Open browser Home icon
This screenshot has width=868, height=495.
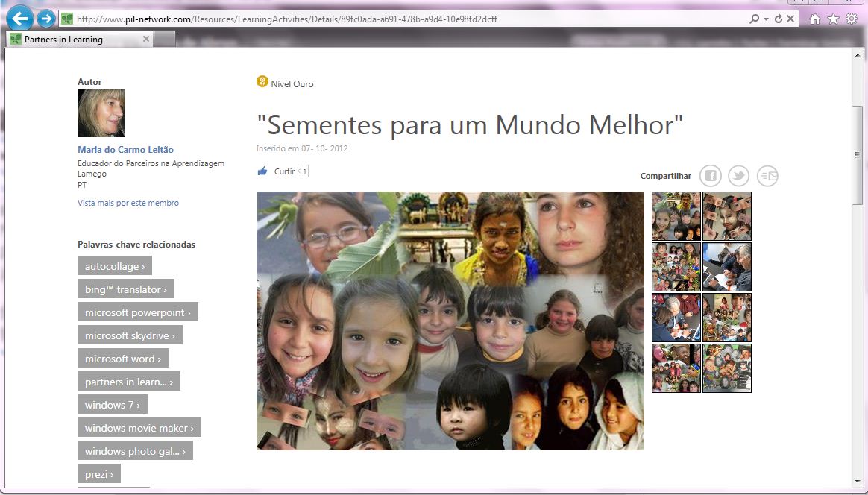click(815, 19)
